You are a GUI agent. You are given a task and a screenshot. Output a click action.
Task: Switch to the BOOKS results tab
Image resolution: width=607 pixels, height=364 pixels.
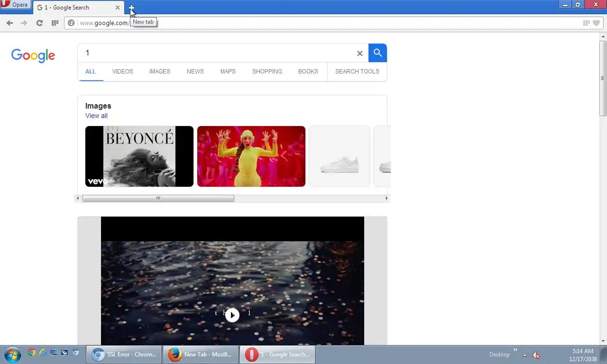(x=308, y=72)
